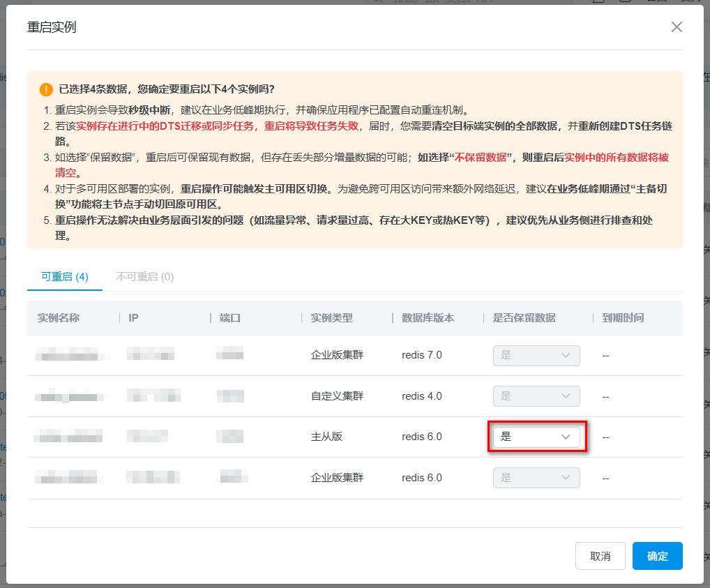Open data retention dropdown for 自定义集群 row
Viewport: 710px width, 588px height.
[536, 396]
